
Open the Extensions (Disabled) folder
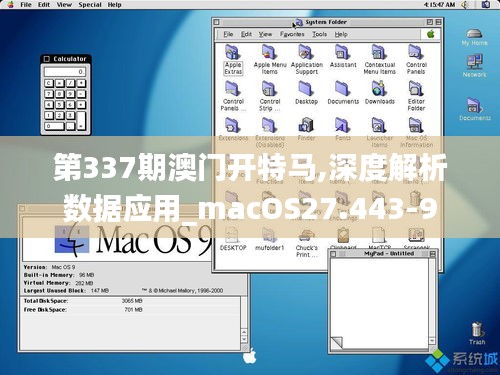pyautogui.click(x=269, y=126)
